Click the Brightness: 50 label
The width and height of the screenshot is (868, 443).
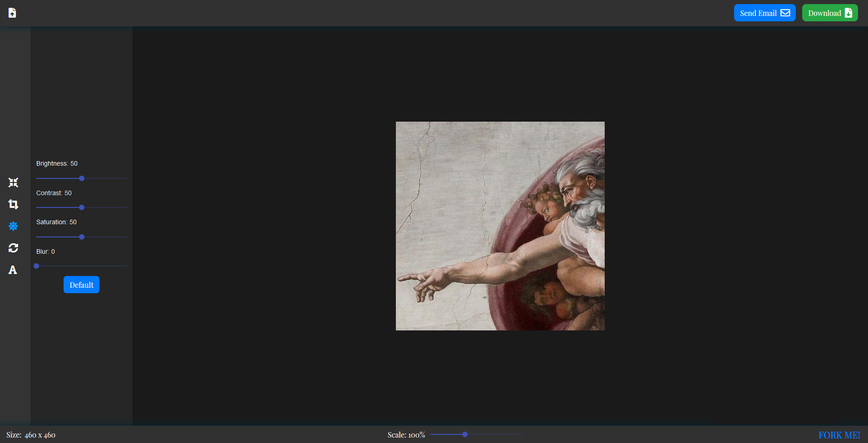pos(57,163)
